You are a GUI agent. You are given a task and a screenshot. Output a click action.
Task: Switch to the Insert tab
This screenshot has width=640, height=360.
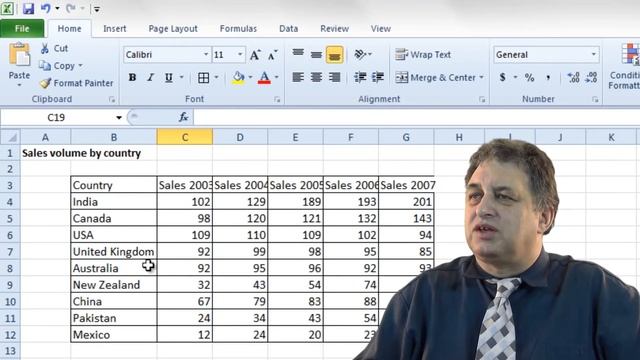115,29
